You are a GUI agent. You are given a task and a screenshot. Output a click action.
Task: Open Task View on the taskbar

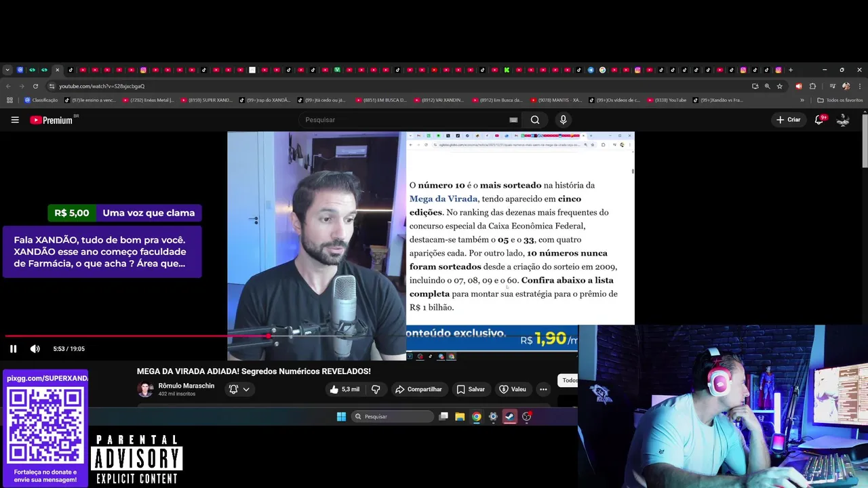click(443, 417)
